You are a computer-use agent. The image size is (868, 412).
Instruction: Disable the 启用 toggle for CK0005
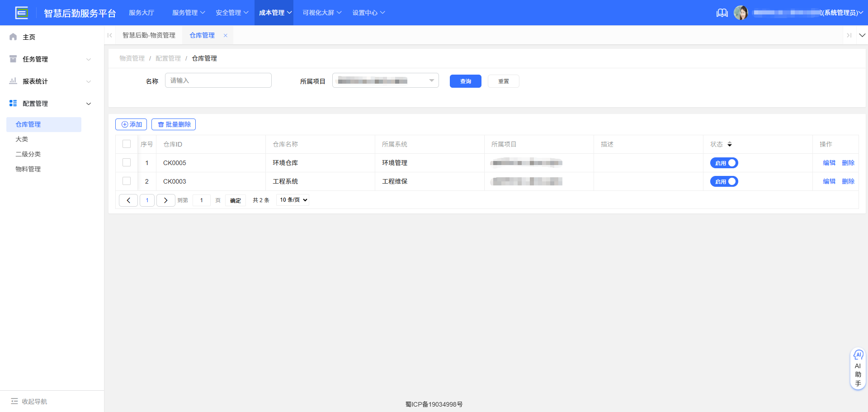click(724, 163)
